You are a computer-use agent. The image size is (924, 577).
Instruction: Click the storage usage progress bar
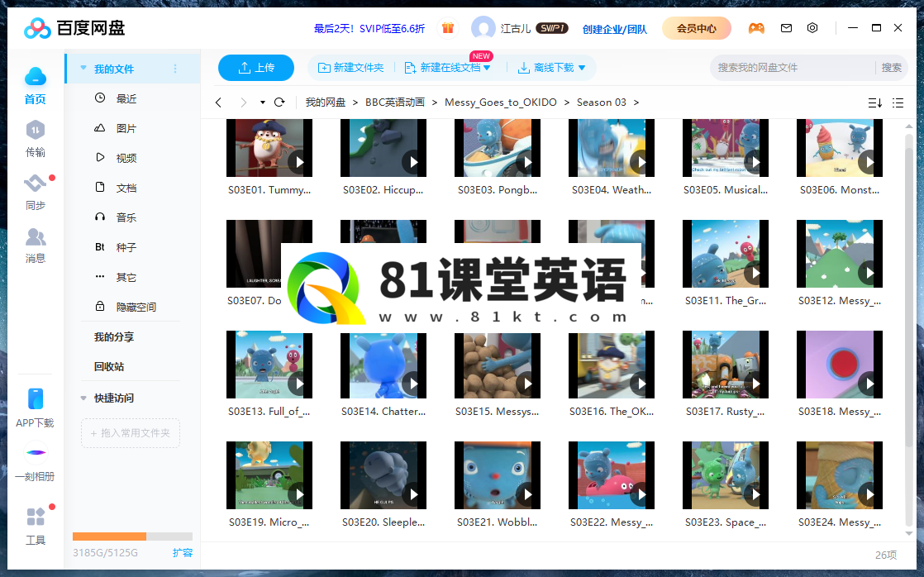(x=132, y=536)
